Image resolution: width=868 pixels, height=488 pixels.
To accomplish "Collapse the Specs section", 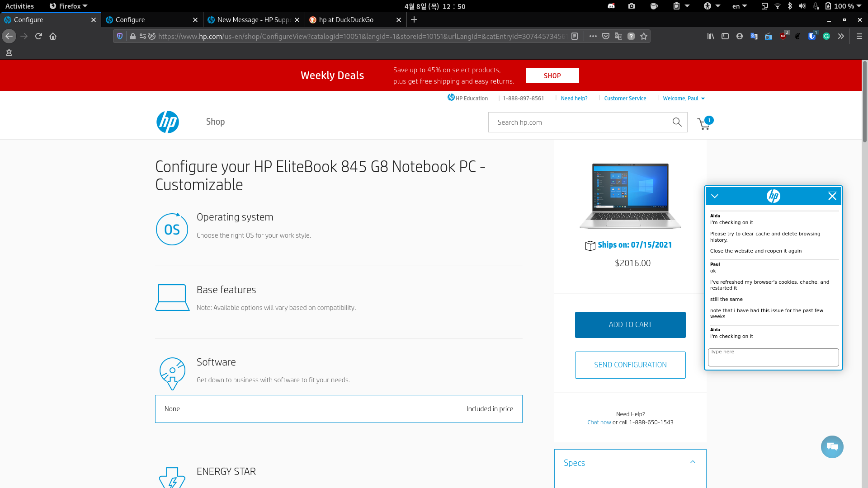I will point(693,462).
